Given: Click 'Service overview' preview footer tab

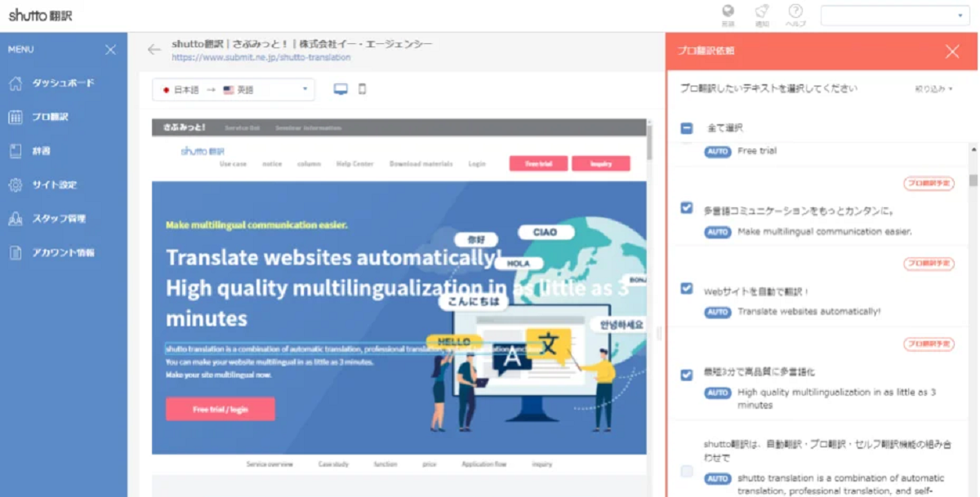Looking at the screenshot, I should tap(269, 464).
